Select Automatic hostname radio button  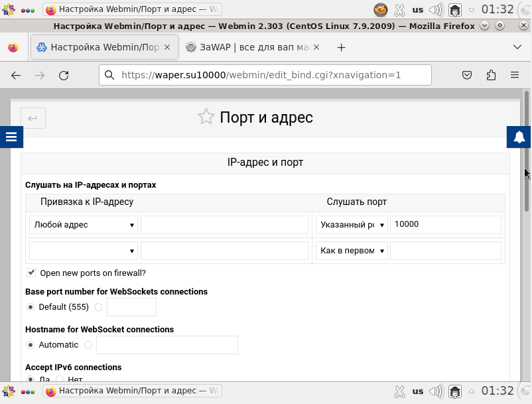tap(31, 345)
